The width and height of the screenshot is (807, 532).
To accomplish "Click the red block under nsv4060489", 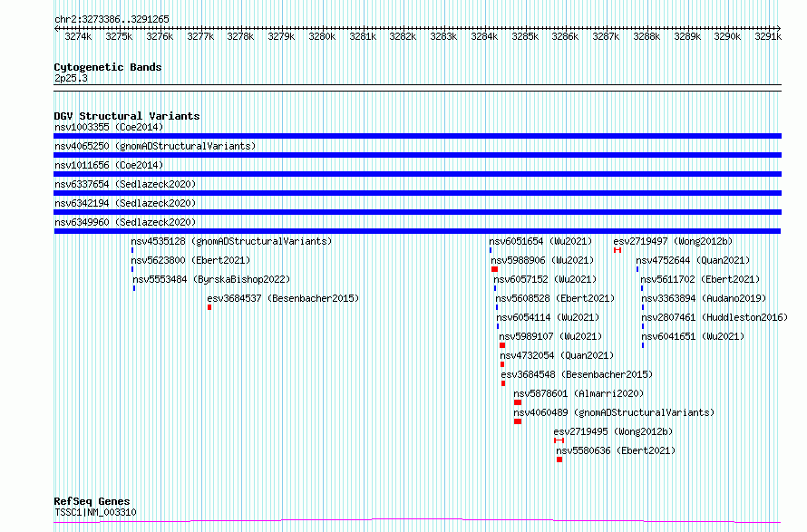I will click(x=518, y=421).
